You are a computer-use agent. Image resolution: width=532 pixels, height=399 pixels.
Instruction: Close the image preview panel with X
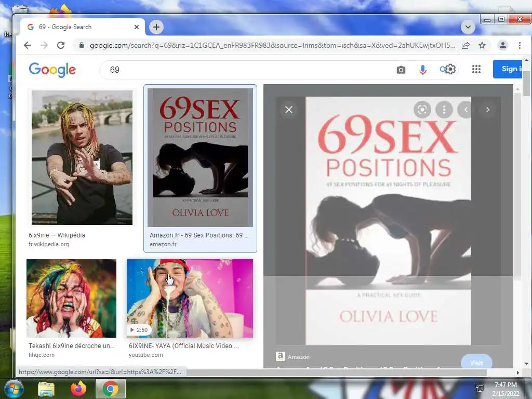(289, 110)
